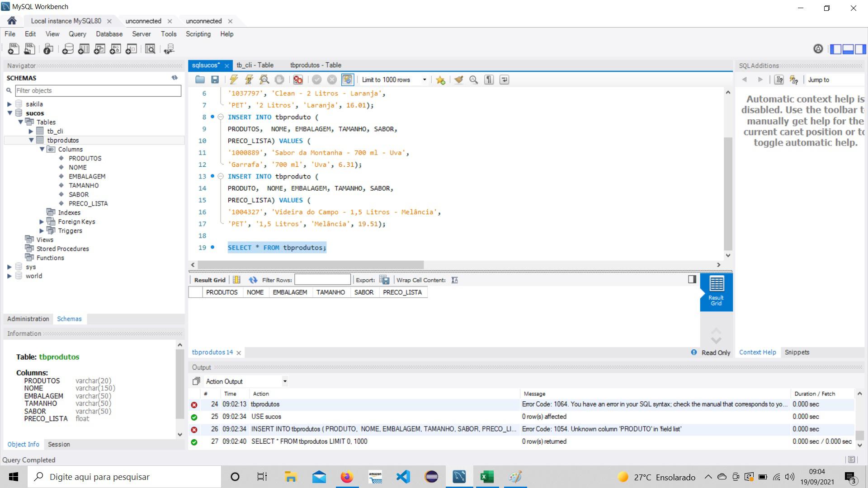
Task: Toggle the bottom output panel visibility
Action: click(848, 49)
